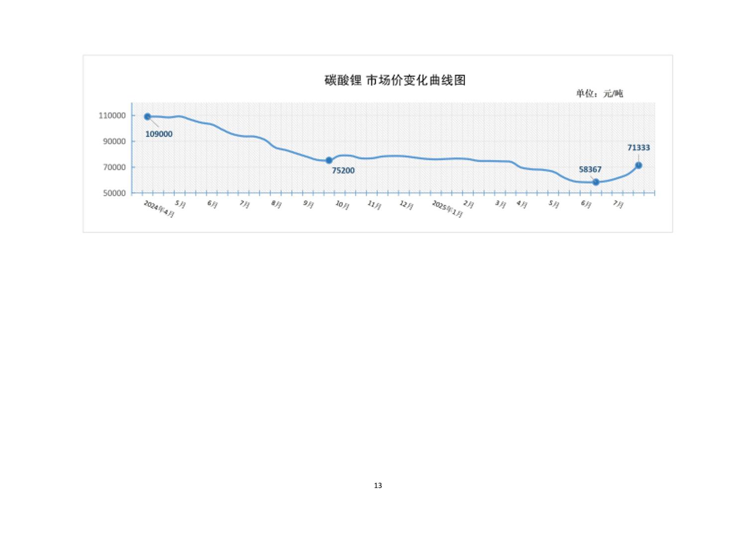The height and width of the screenshot is (534, 756).
Task: Click the chart title 碳酸锂 市场价变化曲线图
Action: [x=395, y=80]
